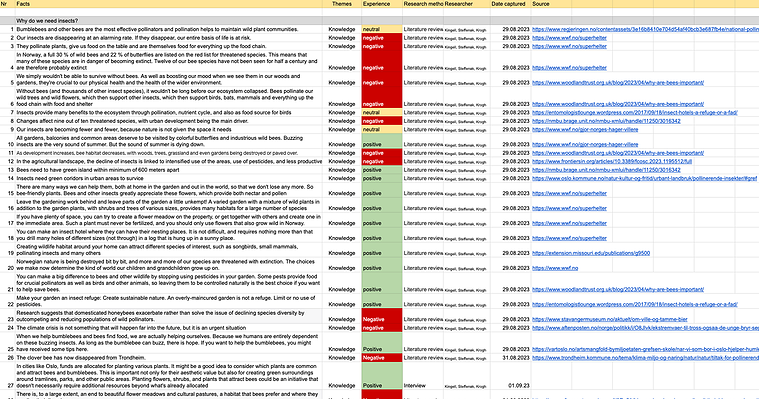Select the Date captured header cell

point(511,4)
